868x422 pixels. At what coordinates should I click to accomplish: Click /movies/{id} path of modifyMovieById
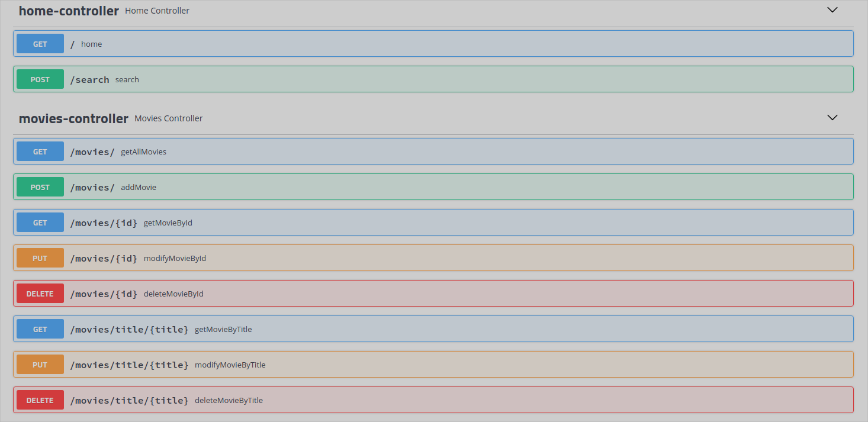tap(104, 259)
